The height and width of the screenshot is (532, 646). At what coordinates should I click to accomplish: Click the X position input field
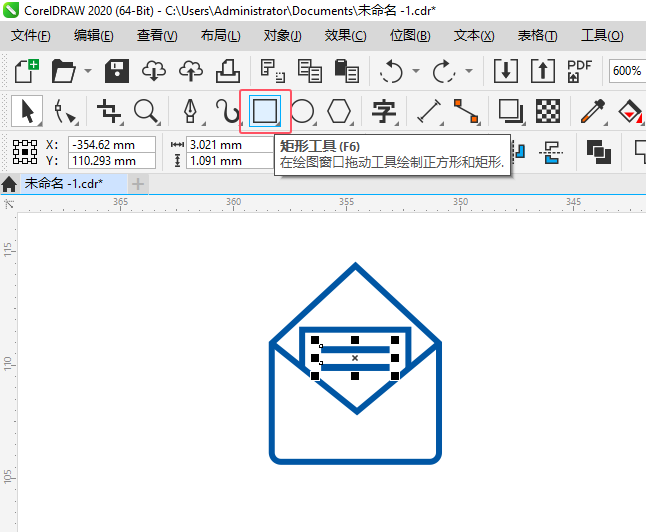tap(112, 145)
